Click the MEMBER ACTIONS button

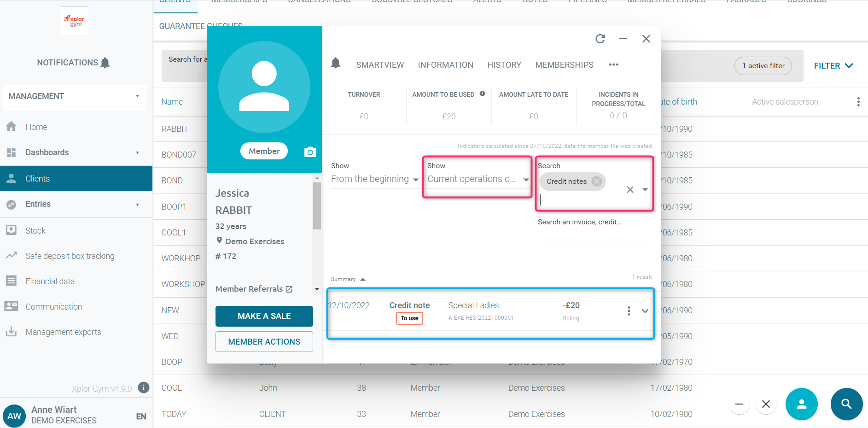[x=264, y=342]
